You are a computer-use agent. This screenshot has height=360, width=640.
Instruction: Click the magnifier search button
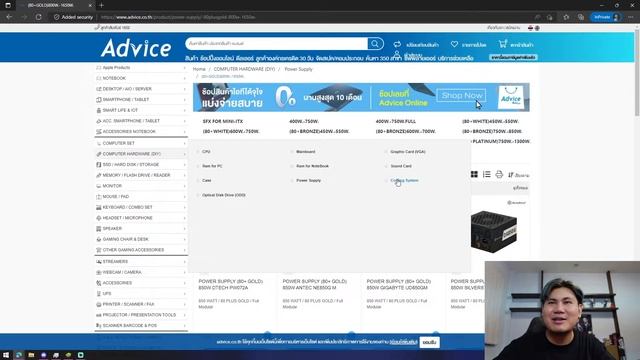coord(375,44)
